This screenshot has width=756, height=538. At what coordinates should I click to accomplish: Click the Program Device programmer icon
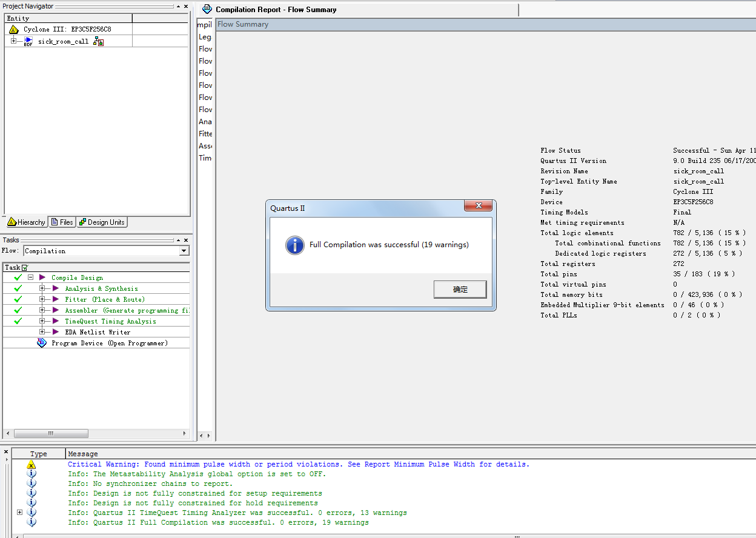click(42, 343)
